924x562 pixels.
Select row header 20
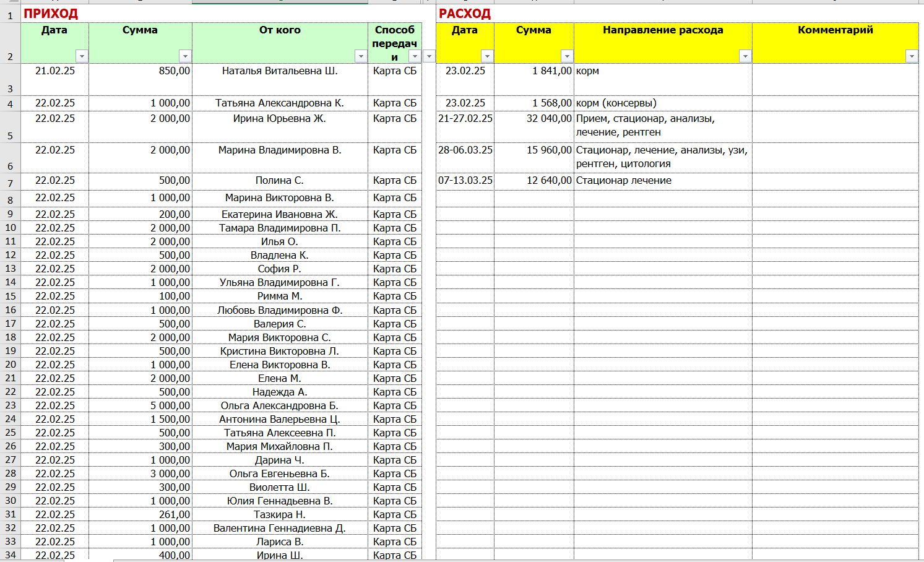coord(11,365)
